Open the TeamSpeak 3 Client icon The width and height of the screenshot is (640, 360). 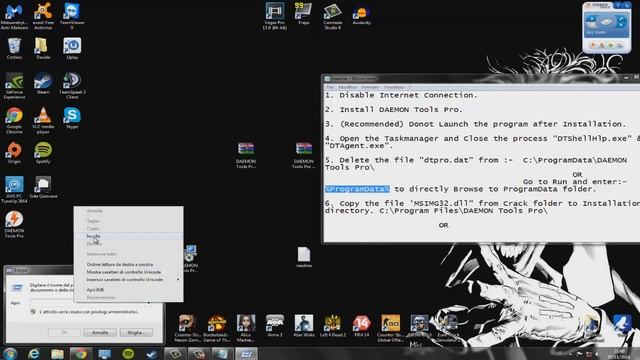tap(72, 86)
